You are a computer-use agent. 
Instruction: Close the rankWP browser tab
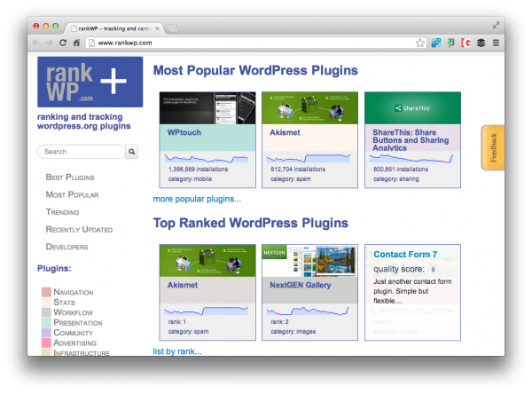pyautogui.click(x=157, y=28)
